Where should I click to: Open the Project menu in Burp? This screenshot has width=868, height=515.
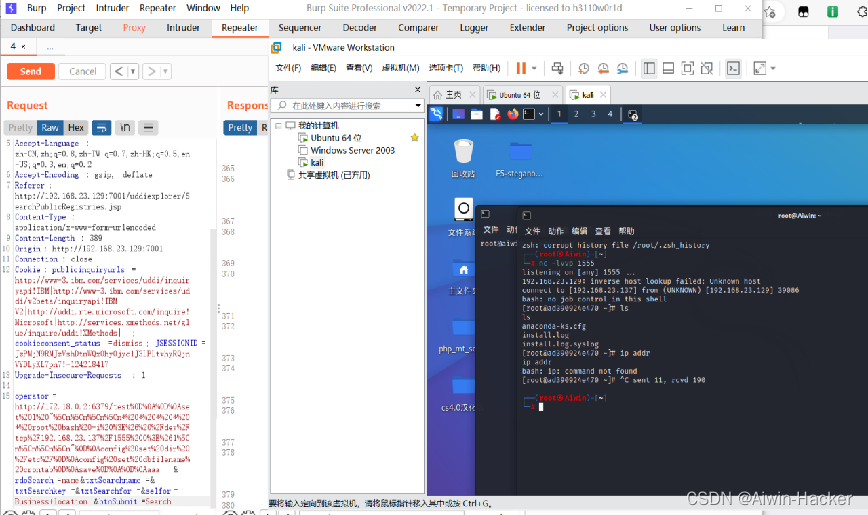coord(71,8)
